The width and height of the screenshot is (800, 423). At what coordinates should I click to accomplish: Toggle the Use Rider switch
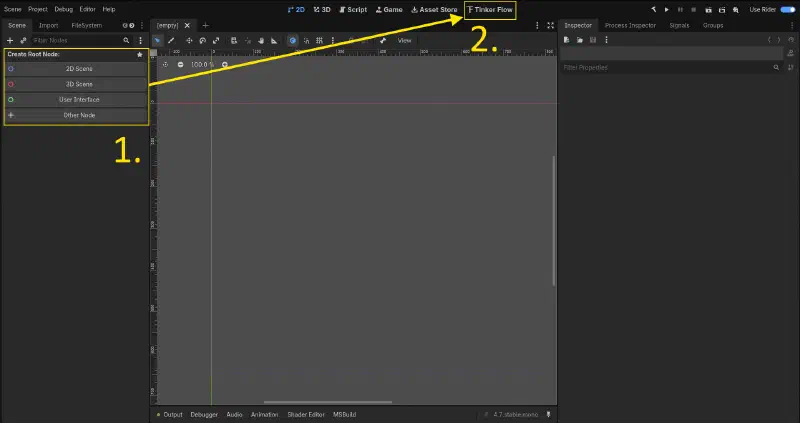point(788,10)
